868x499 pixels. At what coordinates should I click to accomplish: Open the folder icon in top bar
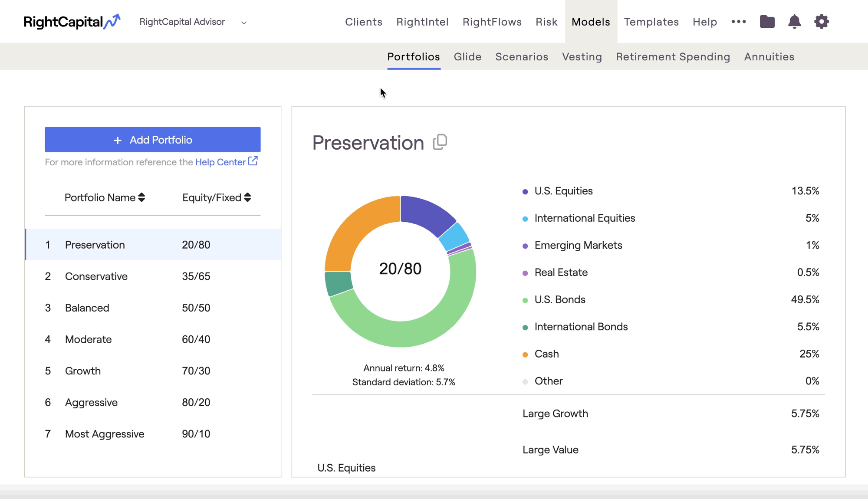tap(767, 22)
